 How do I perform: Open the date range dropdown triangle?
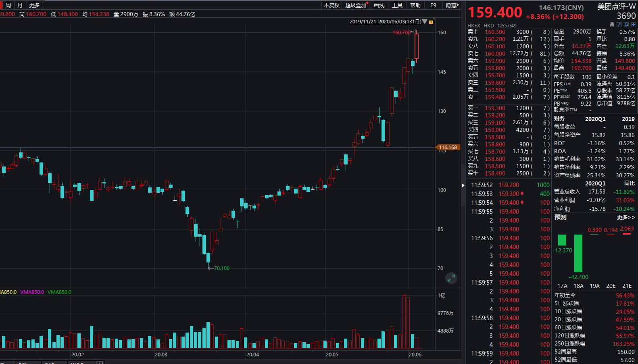pos(425,22)
